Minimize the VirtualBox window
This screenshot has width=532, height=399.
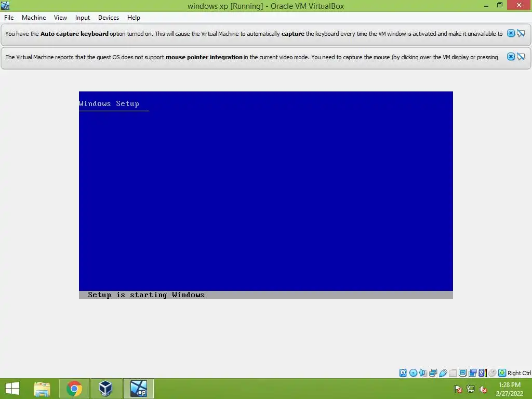[486, 5]
